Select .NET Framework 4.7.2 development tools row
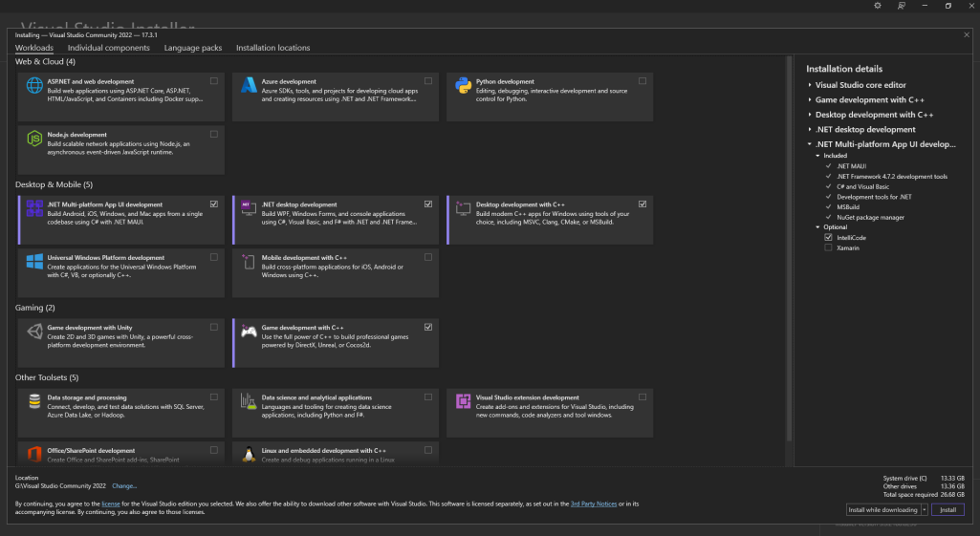 [x=892, y=176]
